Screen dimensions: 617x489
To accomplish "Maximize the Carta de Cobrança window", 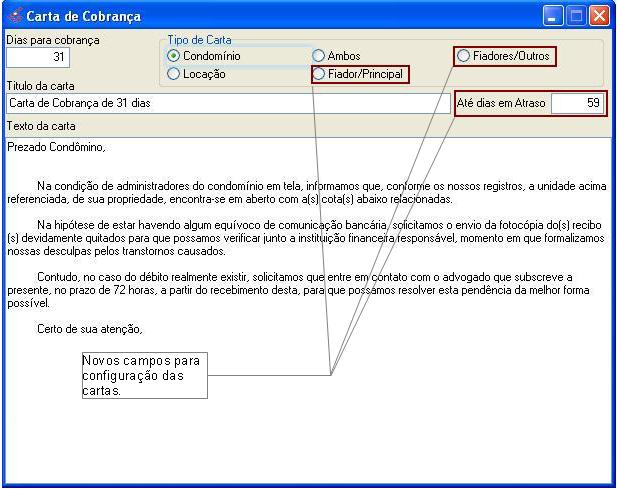I will 577,16.
